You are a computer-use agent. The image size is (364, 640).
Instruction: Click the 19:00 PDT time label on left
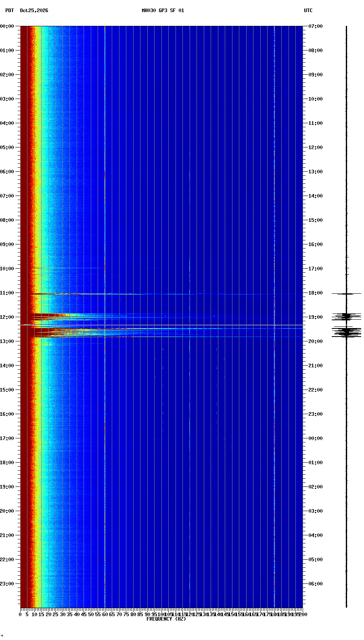[x=7, y=487]
